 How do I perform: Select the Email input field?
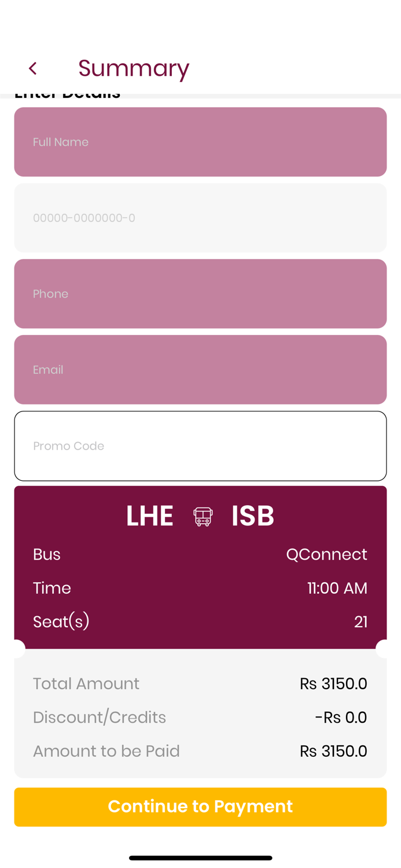[x=200, y=369]
